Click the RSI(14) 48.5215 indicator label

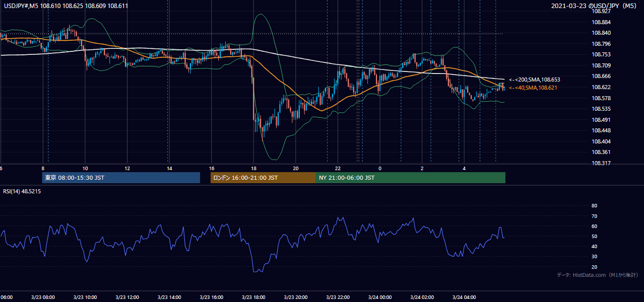(22, 191)
